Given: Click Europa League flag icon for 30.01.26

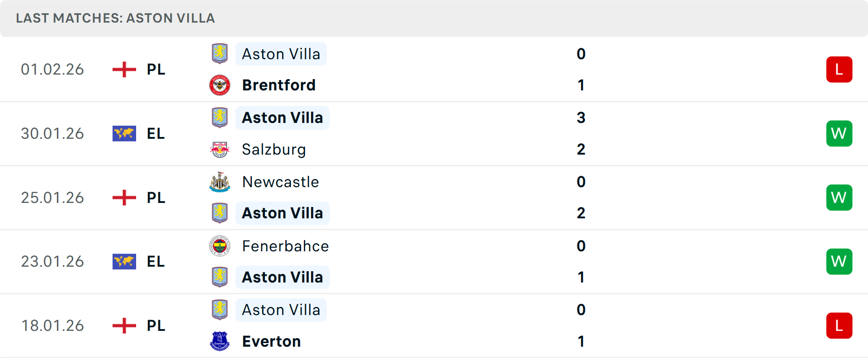Looking at the screenshot, I should tap(124, 134).
